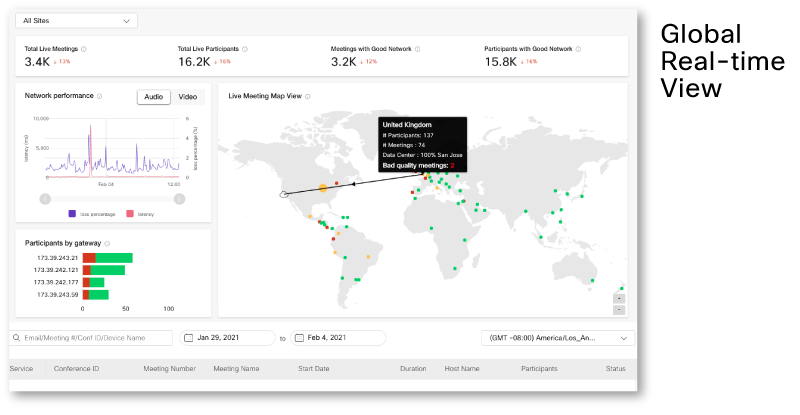This screenshot has width=800, height=415.
Task: Click the left handle of chart range slider
Action: click(x=45, y=199)
